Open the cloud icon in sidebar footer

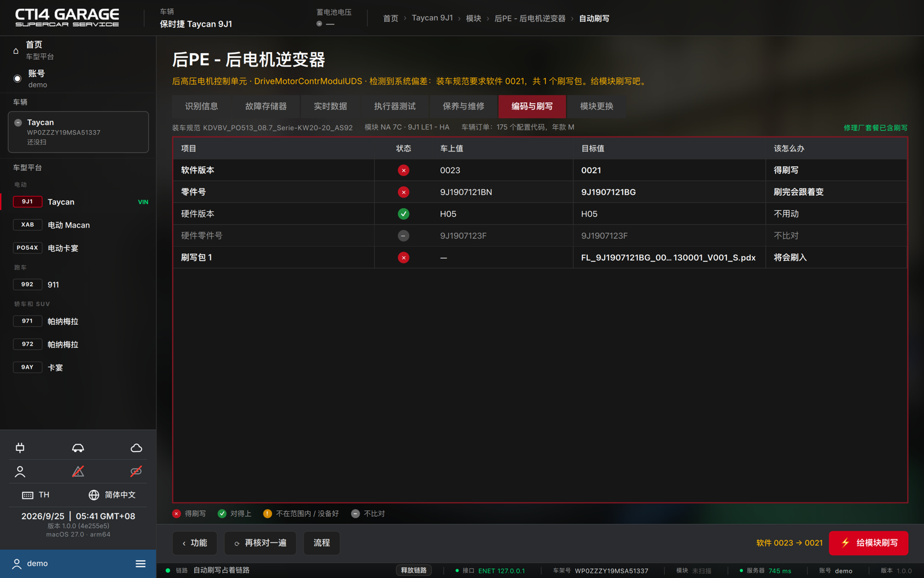[136, 448]
